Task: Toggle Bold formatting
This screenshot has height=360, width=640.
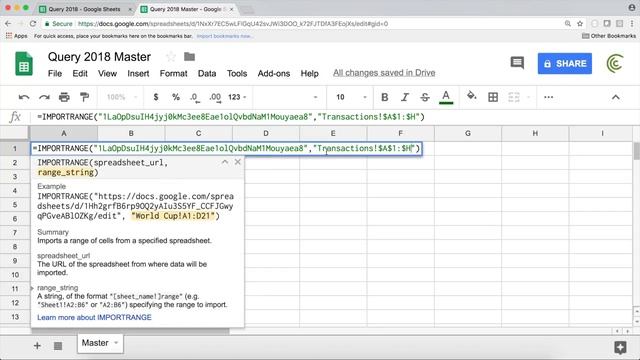Action: (x=384, y=97)
